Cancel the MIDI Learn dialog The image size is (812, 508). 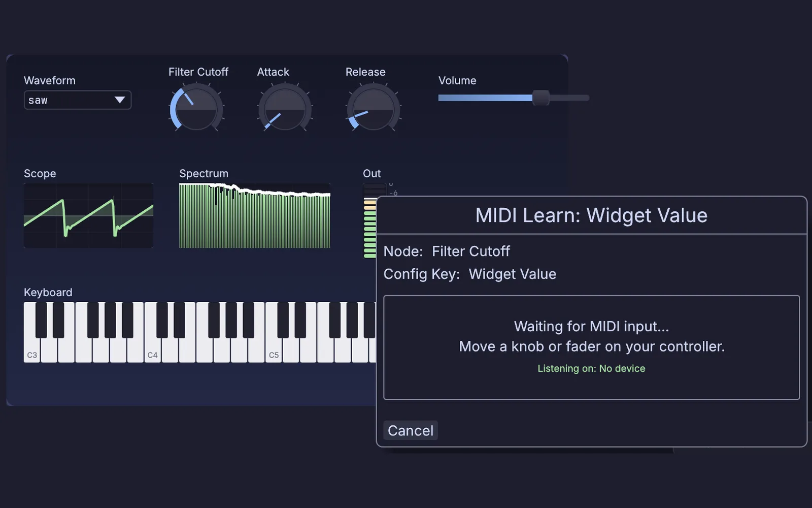[411, 430]
